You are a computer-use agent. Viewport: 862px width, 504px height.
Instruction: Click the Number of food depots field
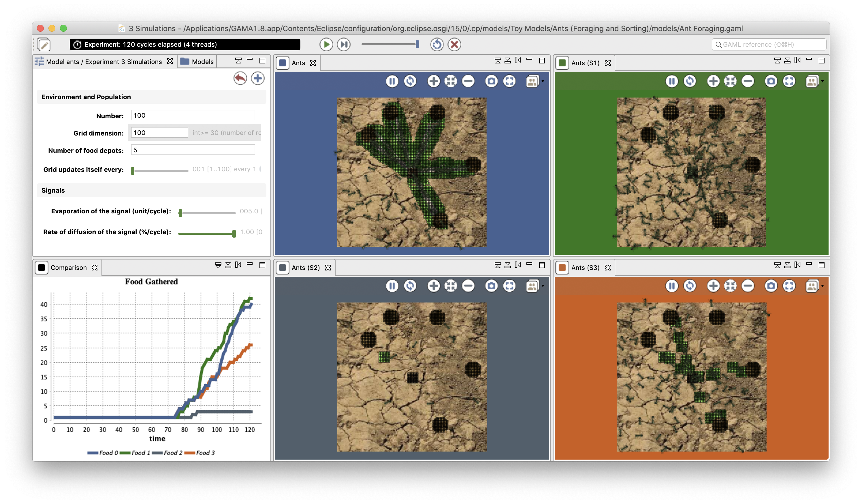tap(193, 150)
